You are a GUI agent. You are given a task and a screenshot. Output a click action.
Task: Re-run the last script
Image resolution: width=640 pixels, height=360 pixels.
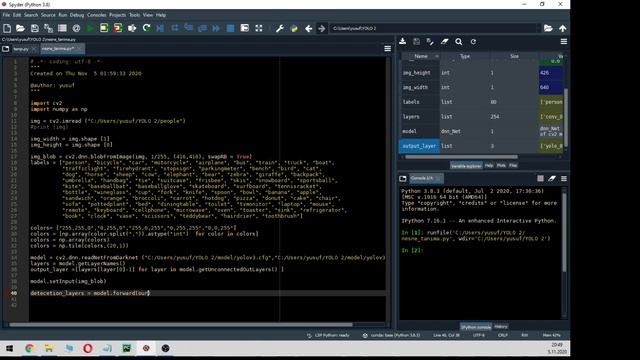146,28
